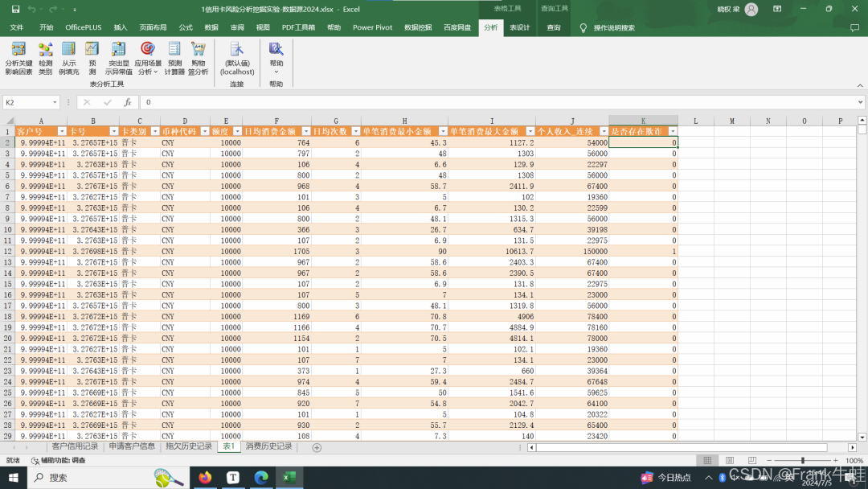This screenshot has width=868, height=489.
Task: Insert function using the fx button
Action: 127,103
